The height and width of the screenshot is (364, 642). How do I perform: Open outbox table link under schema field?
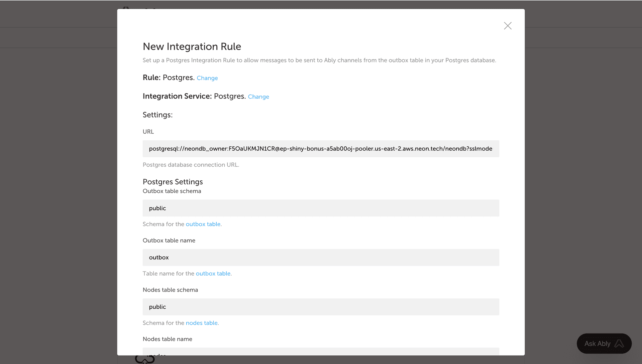pos(203,224)
